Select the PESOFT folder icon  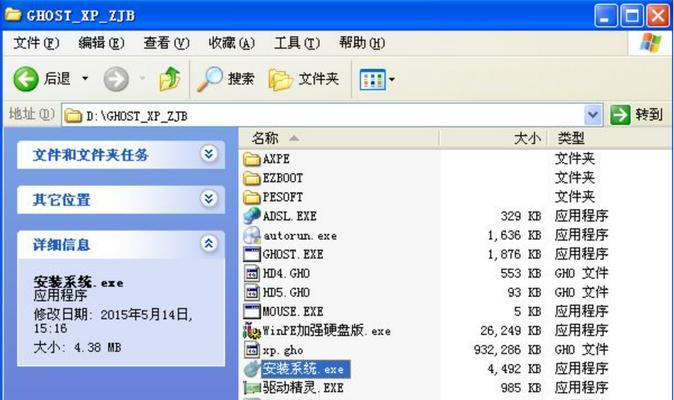click(251, 197)
